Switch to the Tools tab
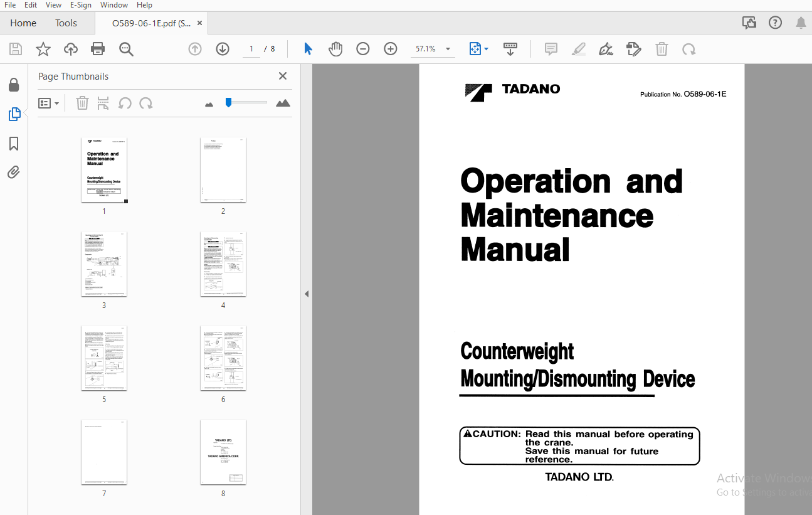 pos(66,23)
